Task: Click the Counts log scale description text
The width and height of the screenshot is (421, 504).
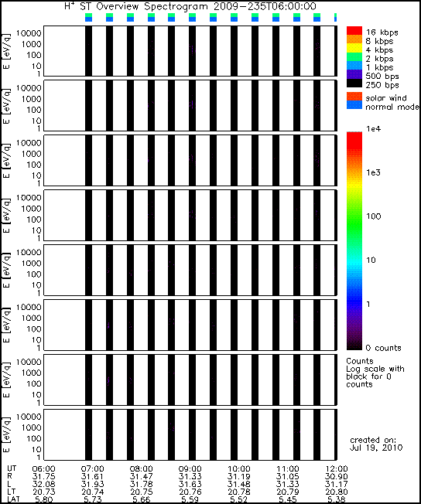Action: (375, 373)
